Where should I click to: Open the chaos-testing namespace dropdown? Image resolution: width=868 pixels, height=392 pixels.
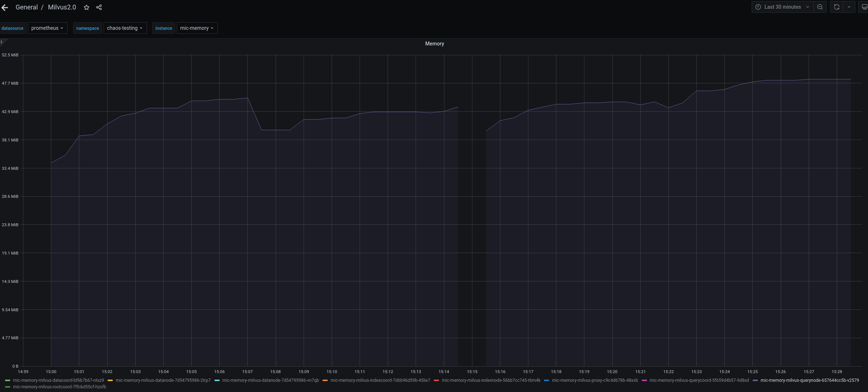125,28
